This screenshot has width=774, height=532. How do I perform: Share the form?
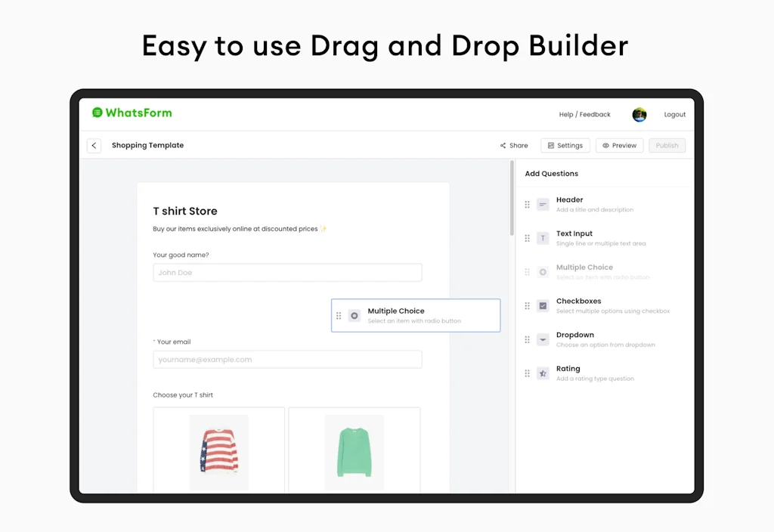[514, 146]
